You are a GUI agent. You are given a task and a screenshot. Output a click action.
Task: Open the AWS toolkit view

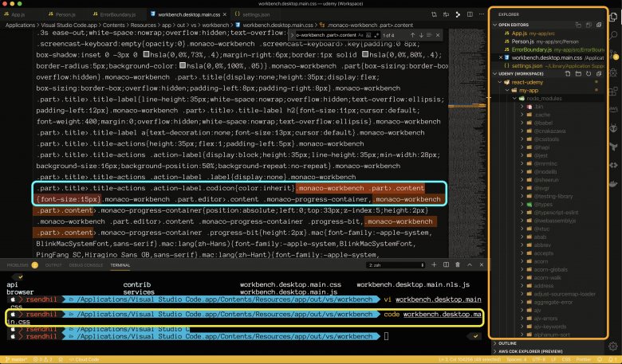tap(613, 108)
